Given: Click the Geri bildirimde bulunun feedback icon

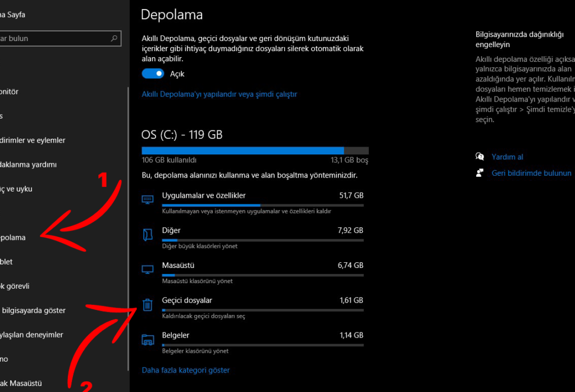Looking at the screenshot, I should tap(480, 173).
